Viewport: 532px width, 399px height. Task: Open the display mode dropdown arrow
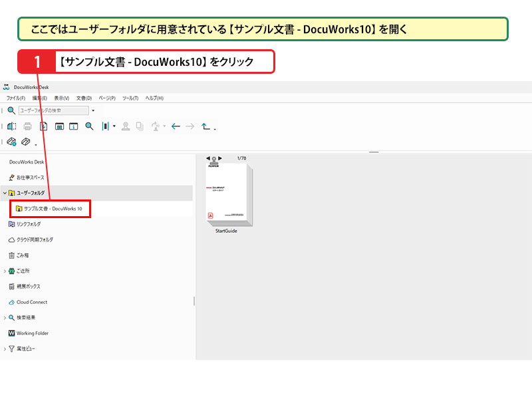[x=114, y=126]
